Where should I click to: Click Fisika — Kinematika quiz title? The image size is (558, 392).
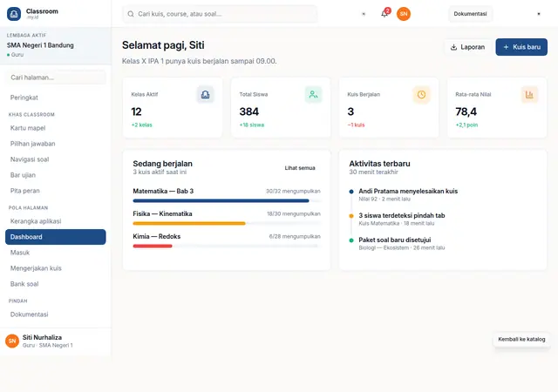point(162,213)
